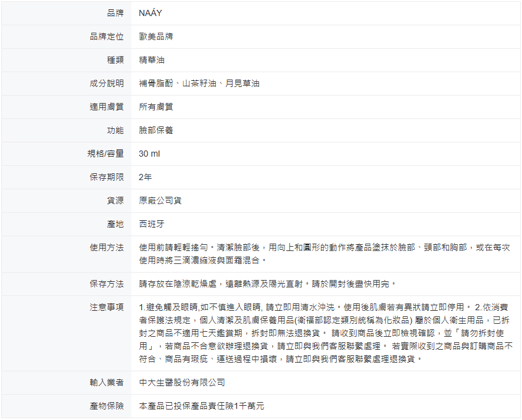Click the 所有膚質 skin type value
The image size is (522, 420).
156,107
